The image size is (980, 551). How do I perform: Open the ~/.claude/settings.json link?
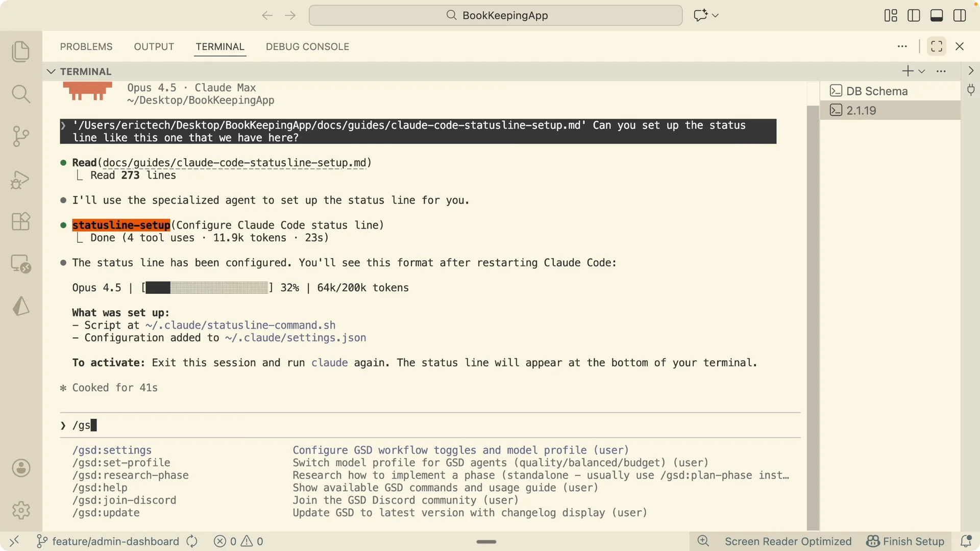(x=296, y=338)
